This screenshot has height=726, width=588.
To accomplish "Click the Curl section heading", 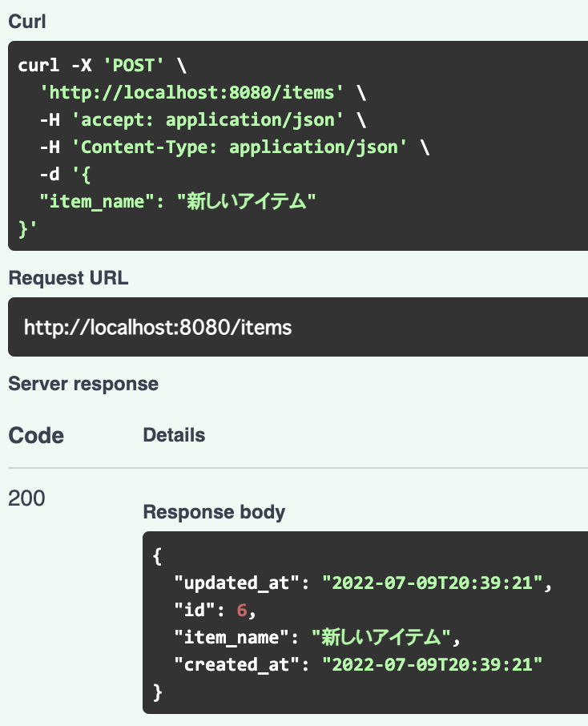I will pos(27,22).
